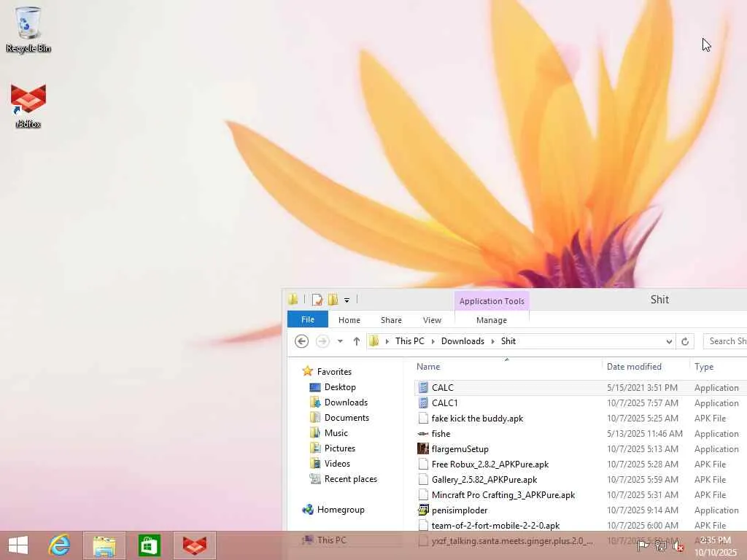Switch to the Home ribbon tab

[349, 320]
